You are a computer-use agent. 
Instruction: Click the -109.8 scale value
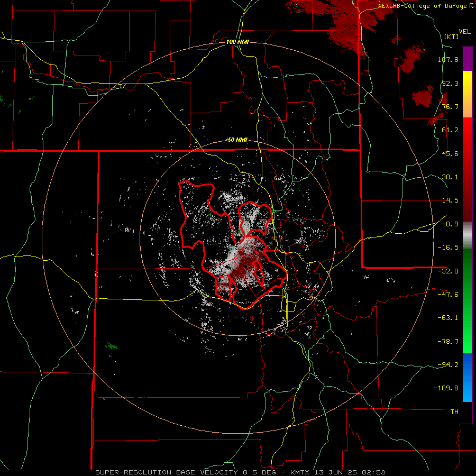click(446, 388)
